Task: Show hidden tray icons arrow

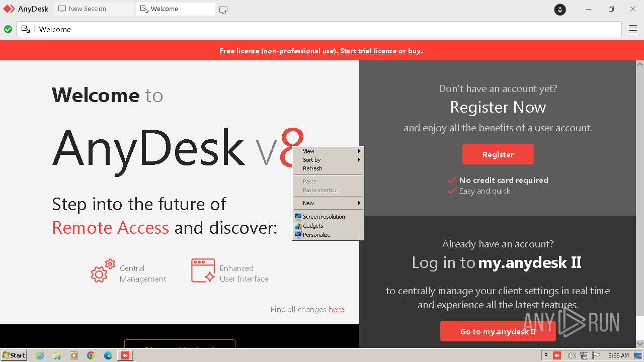Action: pos(546,355)
